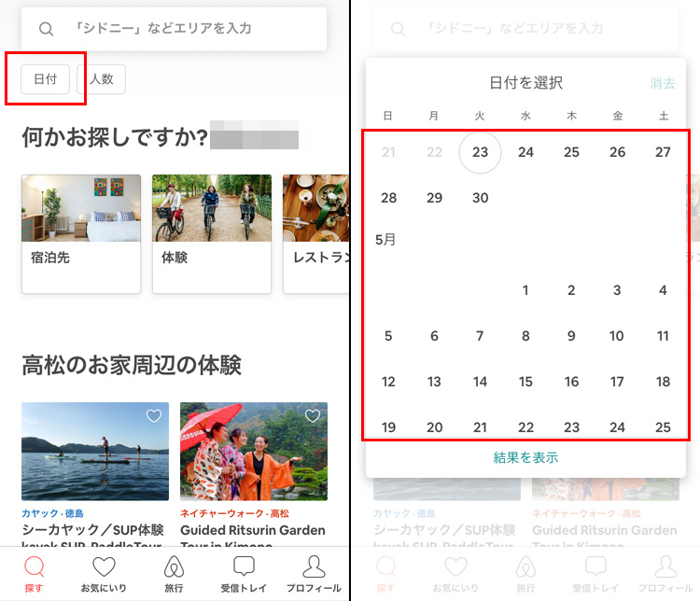700x601 pixels.
Task: Select April 23 in the calendar
Action: pyautogui.click(x=480, y=152)
